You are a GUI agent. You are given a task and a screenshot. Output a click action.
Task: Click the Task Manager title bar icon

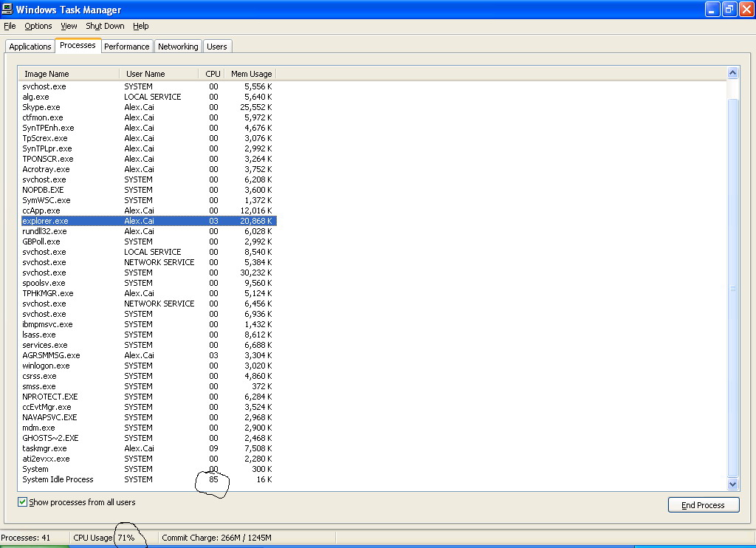pos(7,10)
